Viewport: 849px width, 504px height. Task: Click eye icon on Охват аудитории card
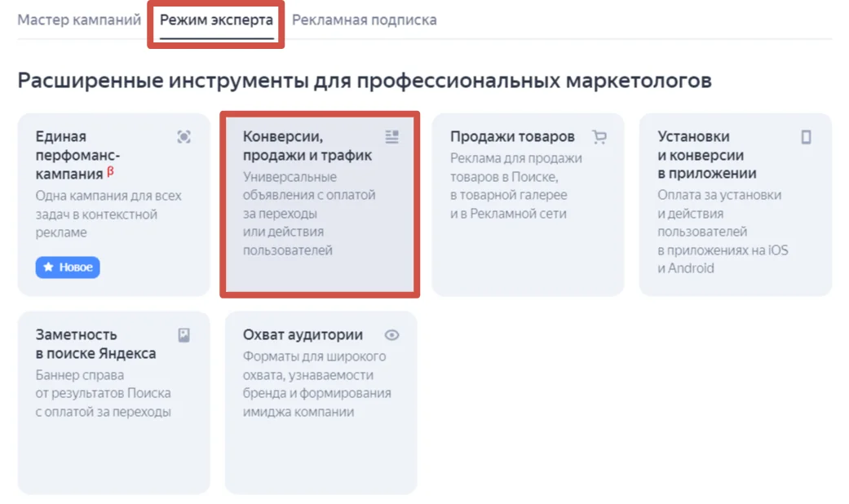click(x=392, y=335)
